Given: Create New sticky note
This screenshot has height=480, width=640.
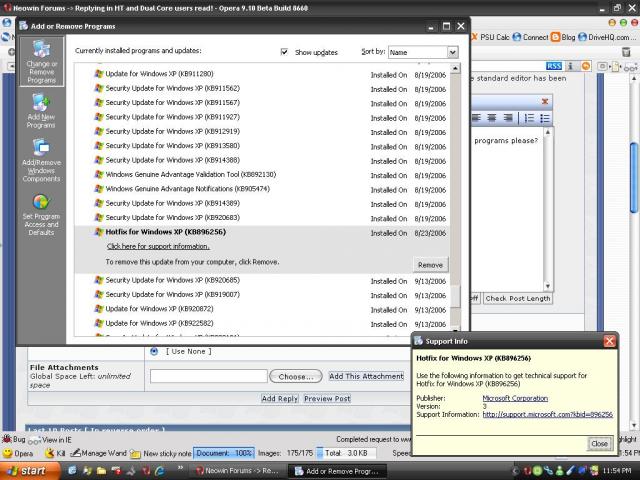Looking at the screenshot, I should click(x=160, y=453).
